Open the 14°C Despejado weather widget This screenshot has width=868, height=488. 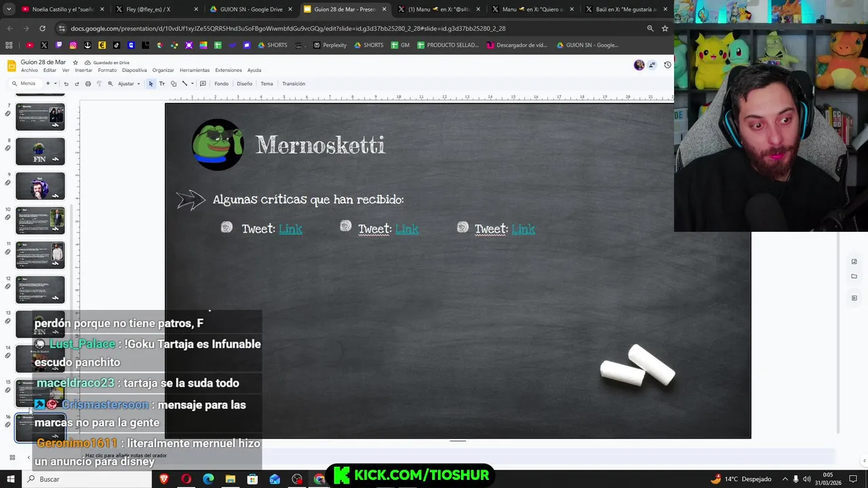coord(741,479)
